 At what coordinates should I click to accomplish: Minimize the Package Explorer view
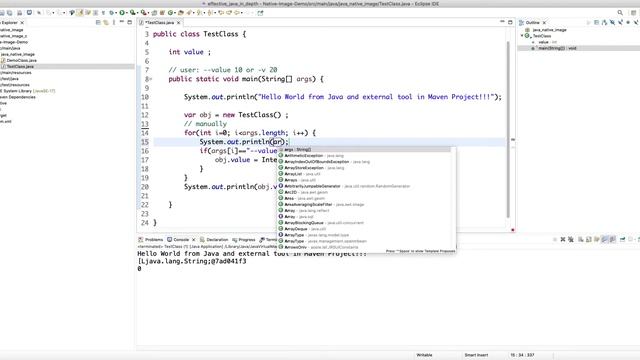pyautogui.click(x=122, y=22)
